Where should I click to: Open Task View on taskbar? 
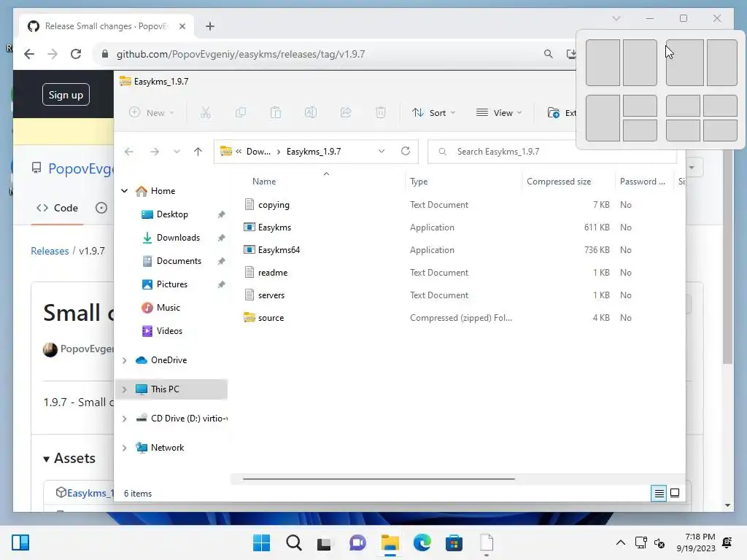(325, 542)
